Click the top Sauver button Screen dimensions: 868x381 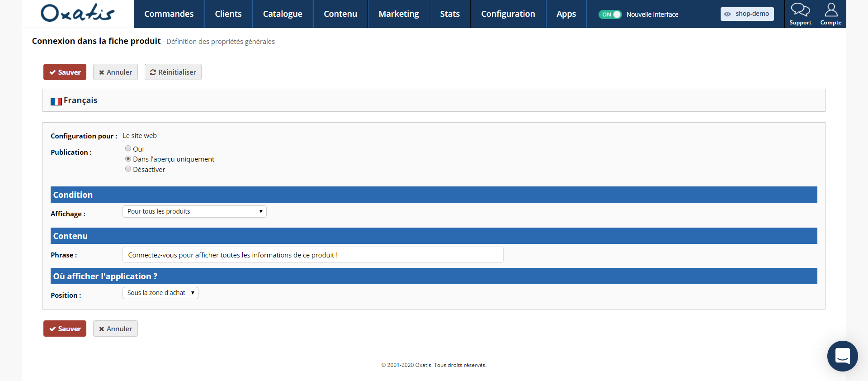click(65, 72)
